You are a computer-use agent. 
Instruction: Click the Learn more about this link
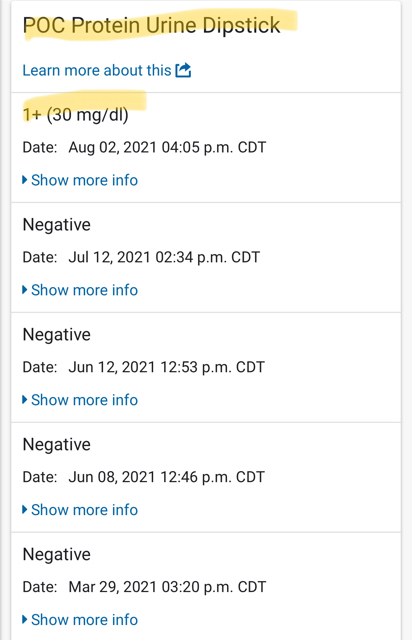(97, 70)
